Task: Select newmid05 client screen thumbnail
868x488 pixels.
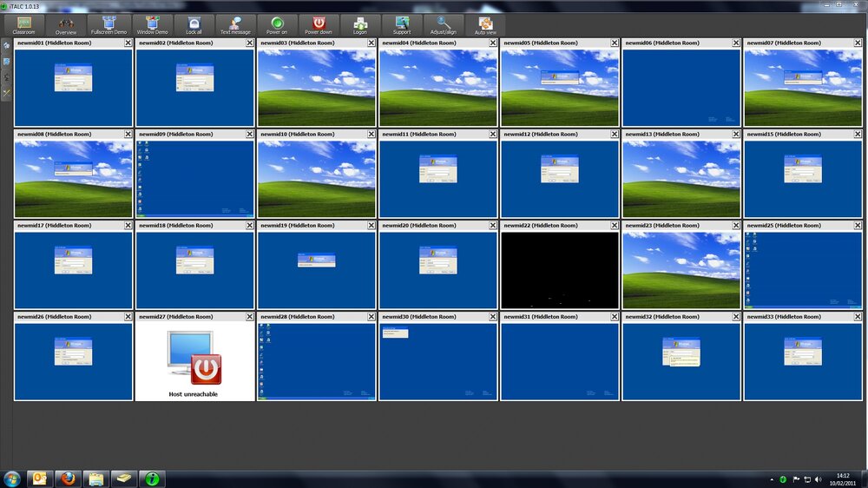Action: [560, 88]
